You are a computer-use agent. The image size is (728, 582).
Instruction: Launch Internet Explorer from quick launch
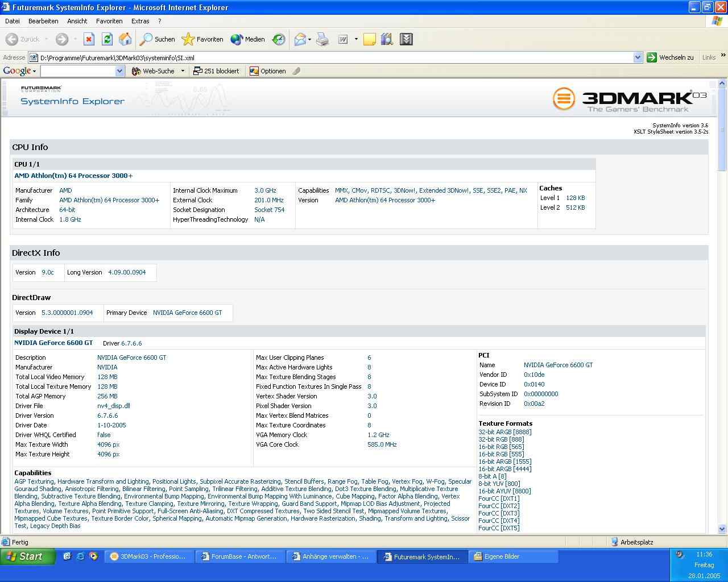(80, 556)
